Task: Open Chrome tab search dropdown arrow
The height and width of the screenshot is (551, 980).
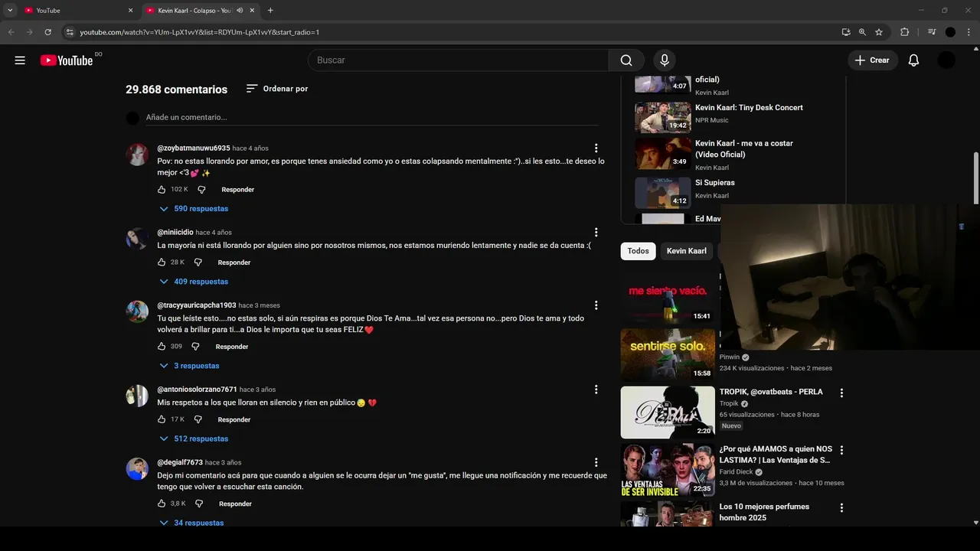Action: coord(10,11)
